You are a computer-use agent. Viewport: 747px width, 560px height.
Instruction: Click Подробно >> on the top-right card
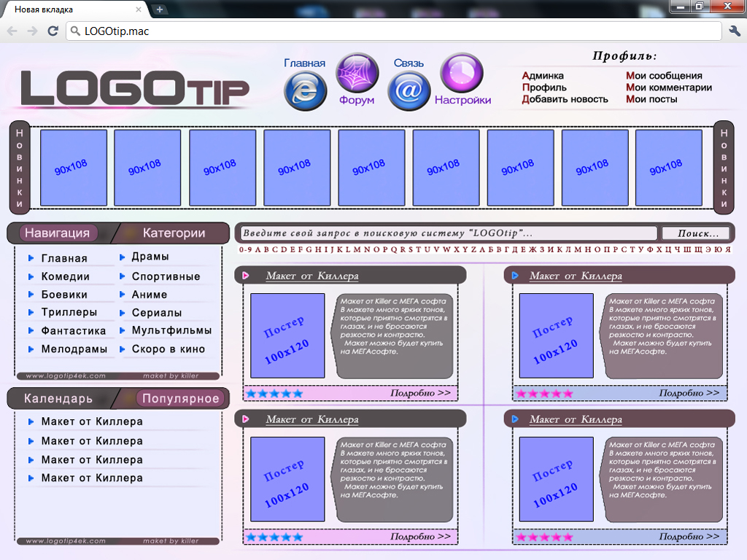[689, 393]
